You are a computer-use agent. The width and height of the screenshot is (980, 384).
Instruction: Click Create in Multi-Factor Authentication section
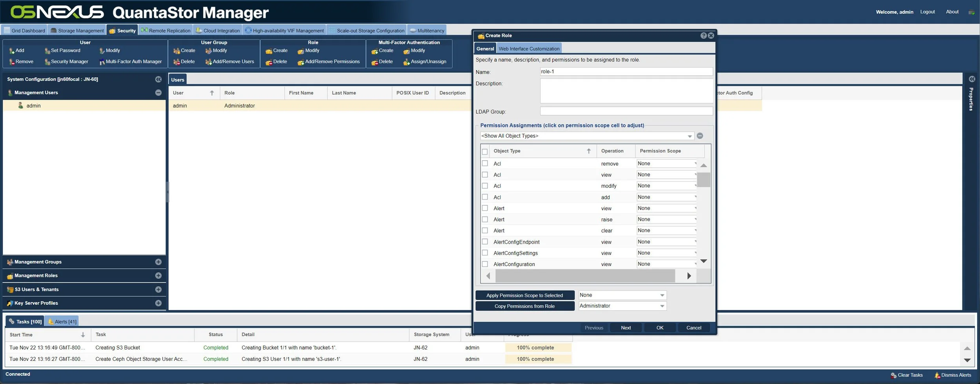(x=382, y=51)
